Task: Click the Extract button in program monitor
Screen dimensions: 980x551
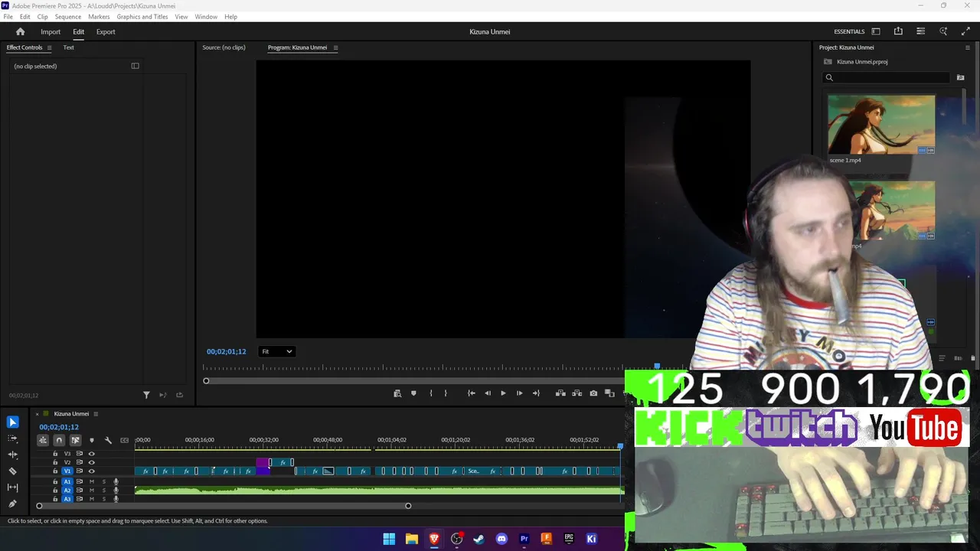Action: coord(577,393)
